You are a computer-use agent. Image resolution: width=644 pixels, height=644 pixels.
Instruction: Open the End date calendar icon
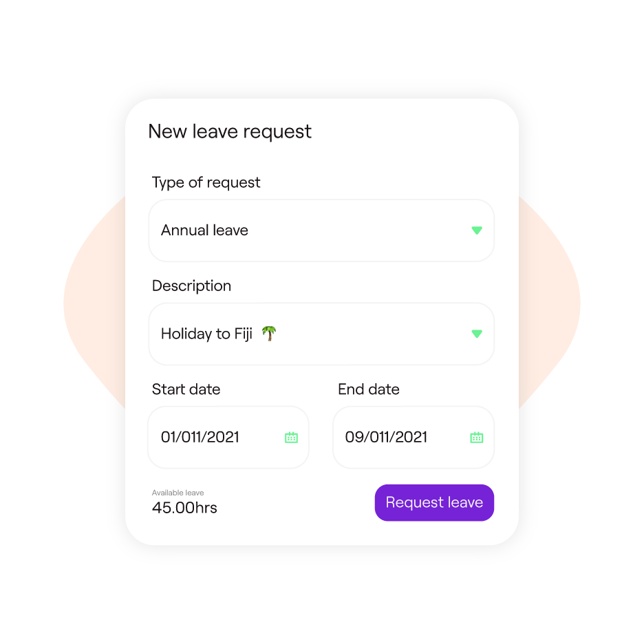(x=476, y=438)
